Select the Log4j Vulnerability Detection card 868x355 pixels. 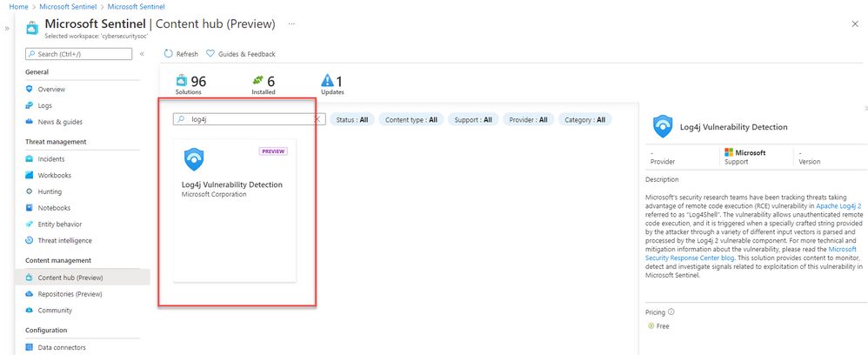click(235, 210)
